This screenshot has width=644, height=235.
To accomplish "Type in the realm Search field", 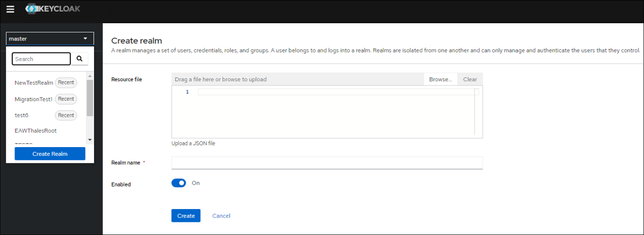I will 41,59.
